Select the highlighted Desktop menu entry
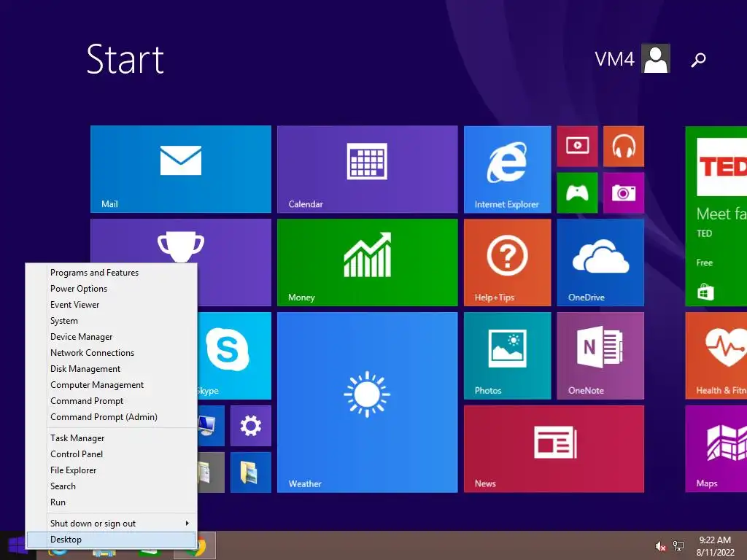The image size is (747, 560). click(112, 540)
